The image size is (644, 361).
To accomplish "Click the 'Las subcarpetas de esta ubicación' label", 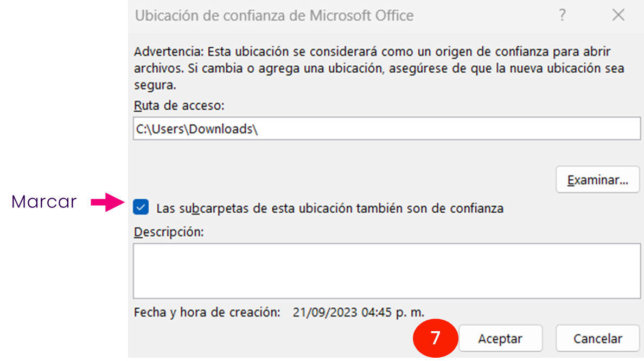I will pos(330,208).
